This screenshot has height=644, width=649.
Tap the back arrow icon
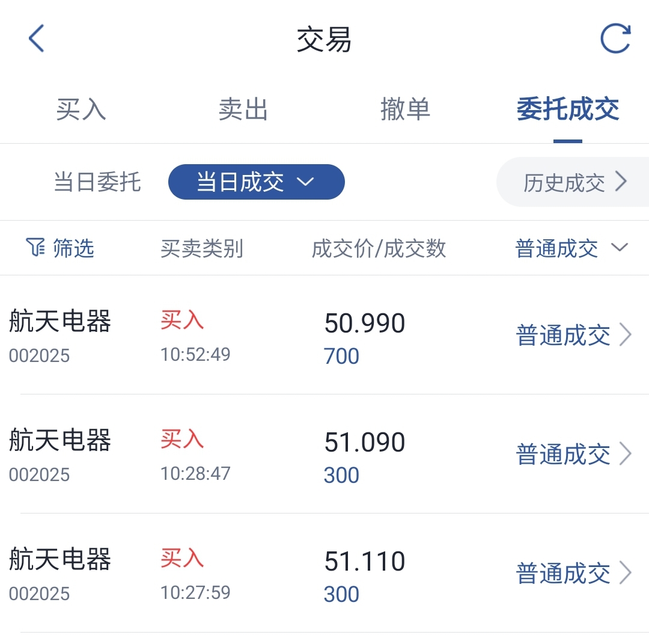(x=37, y=39)
